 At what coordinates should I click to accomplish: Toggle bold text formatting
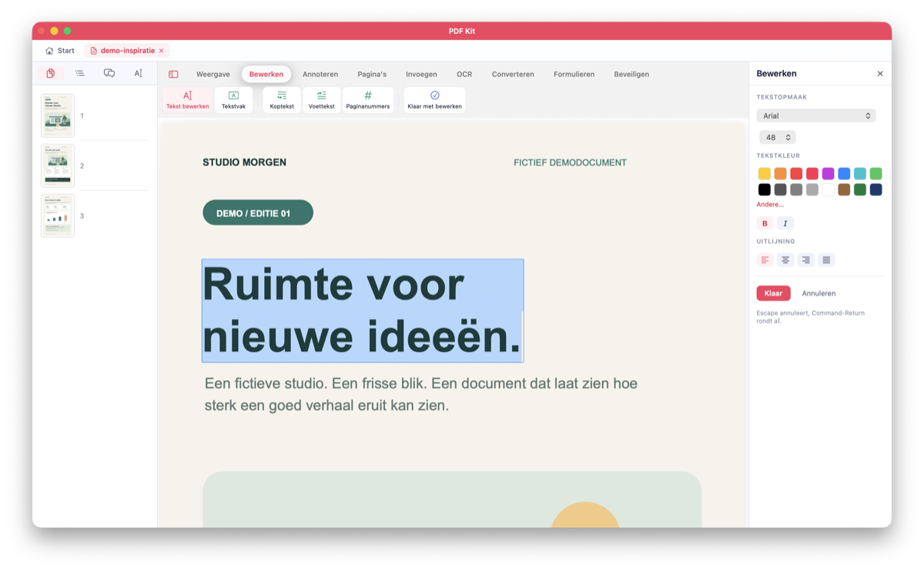(765, 223)
